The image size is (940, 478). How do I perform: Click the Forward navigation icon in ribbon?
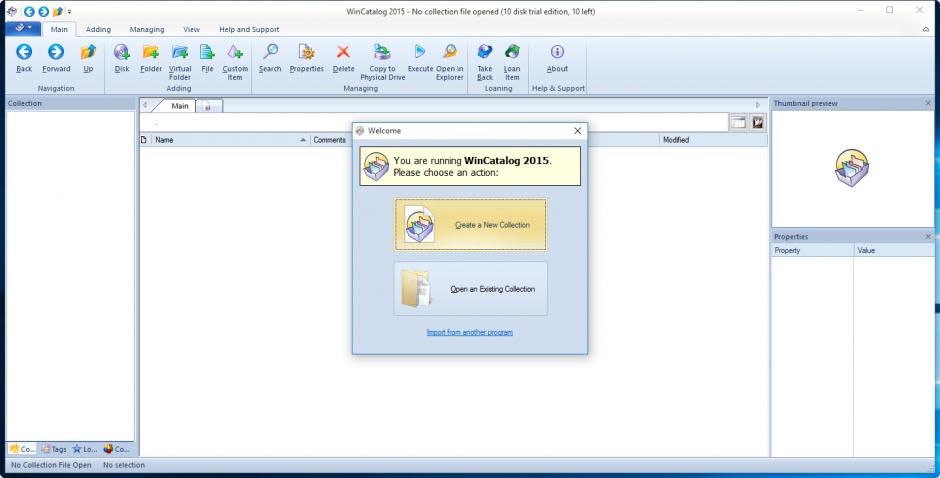[x=56, y=52]
